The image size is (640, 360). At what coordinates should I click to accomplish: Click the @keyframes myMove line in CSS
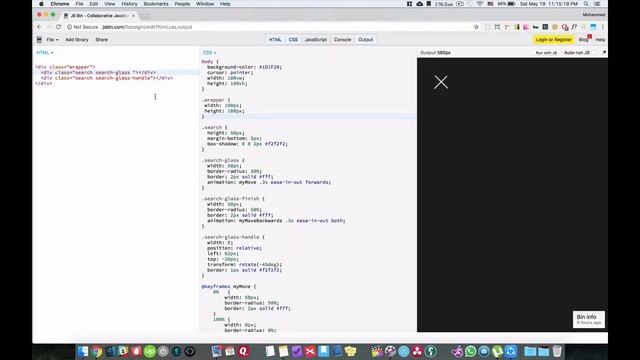229,287
